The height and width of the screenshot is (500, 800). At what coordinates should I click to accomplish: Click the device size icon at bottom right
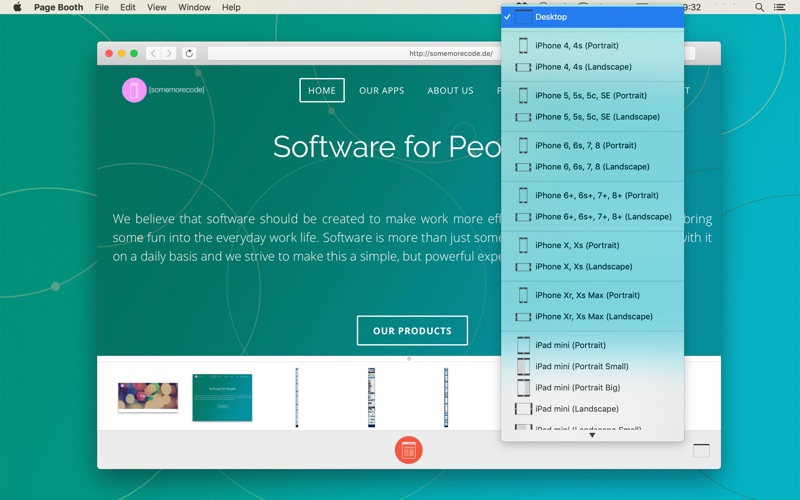(x=701, y=451)
